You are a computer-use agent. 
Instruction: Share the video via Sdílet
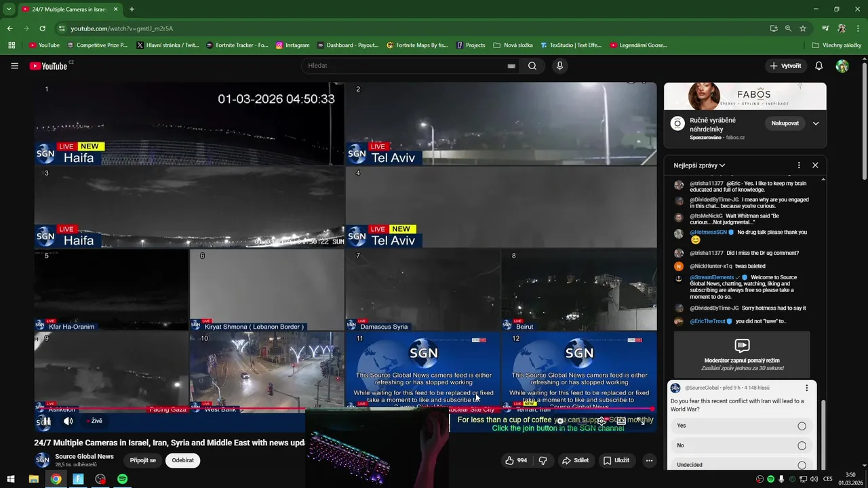click(x=575, y=460)
